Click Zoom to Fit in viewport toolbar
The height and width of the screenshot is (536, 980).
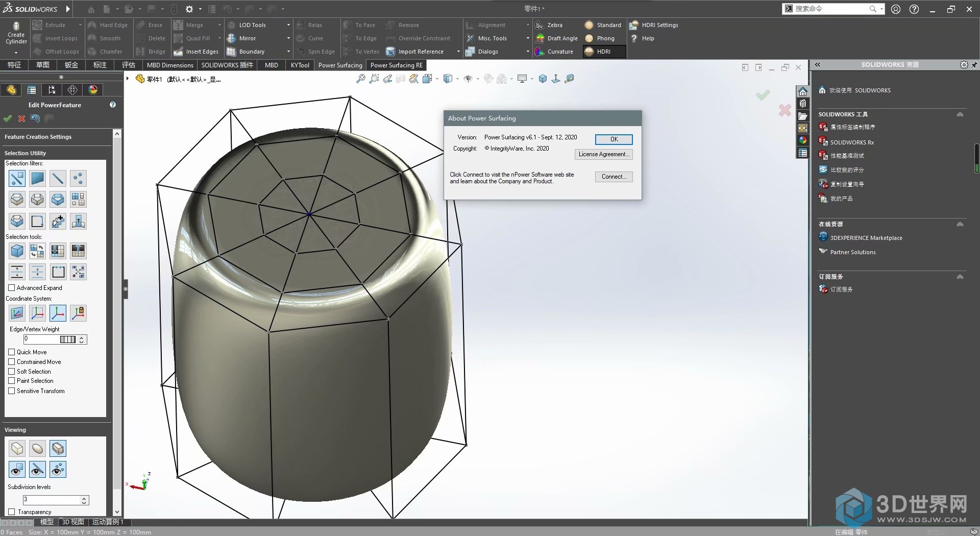point(360,79)
